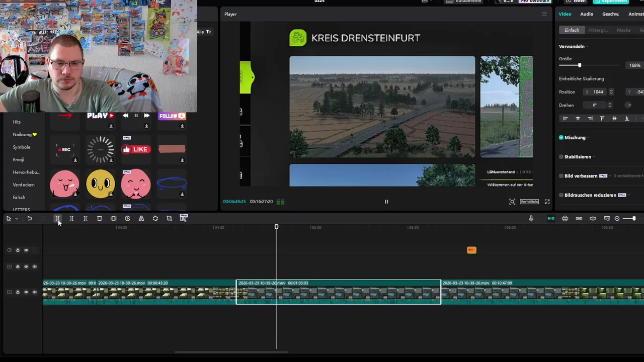Open the Emoji sticker category
This screenshot has width=644, height=362.
(x=19, y=160)
